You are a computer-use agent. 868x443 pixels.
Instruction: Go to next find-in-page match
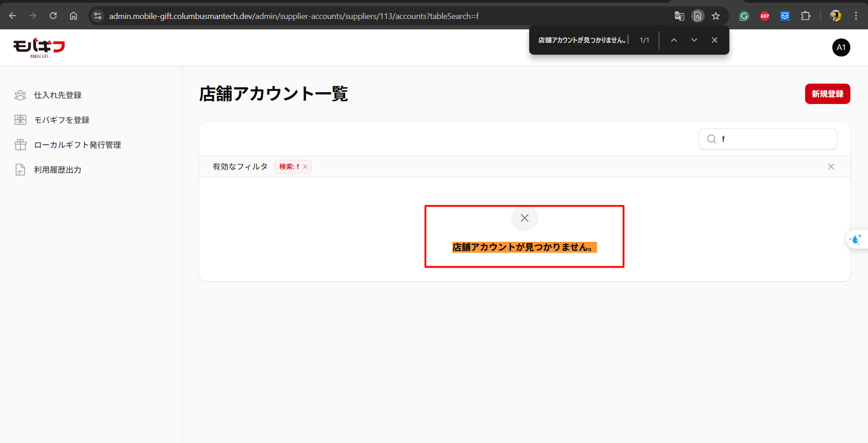(694, 40)
